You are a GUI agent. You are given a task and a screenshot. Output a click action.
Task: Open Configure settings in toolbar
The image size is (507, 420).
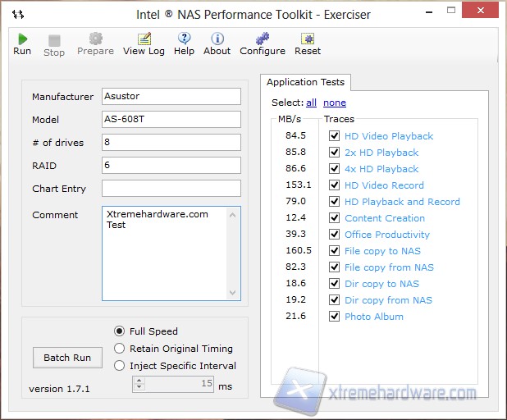[262, 39]
